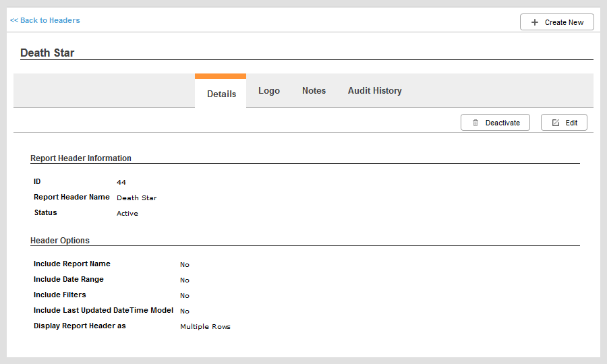Click the Include Report Name No value

click(185, 265)
